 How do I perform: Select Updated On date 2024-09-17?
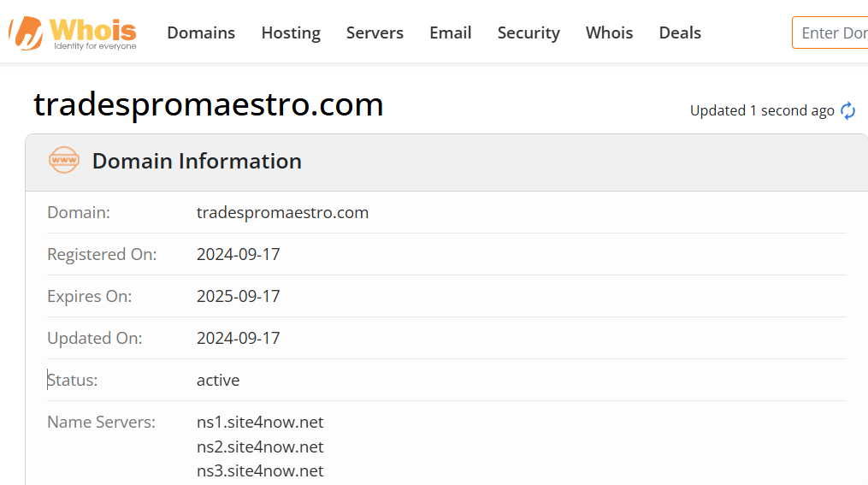(238, 338)
